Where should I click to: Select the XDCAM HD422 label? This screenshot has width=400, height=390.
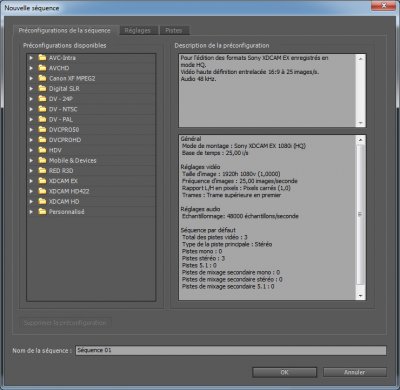point(69,191)
